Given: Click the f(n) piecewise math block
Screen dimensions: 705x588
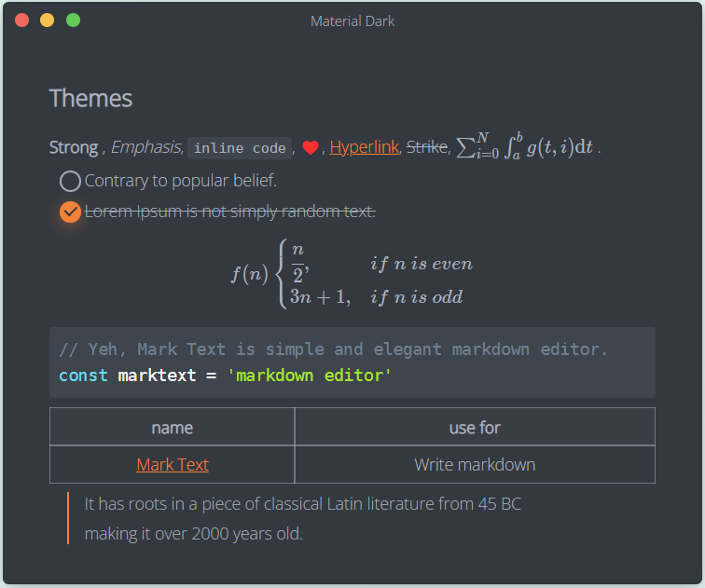Looking at the screenshot, I should [352, 274].
